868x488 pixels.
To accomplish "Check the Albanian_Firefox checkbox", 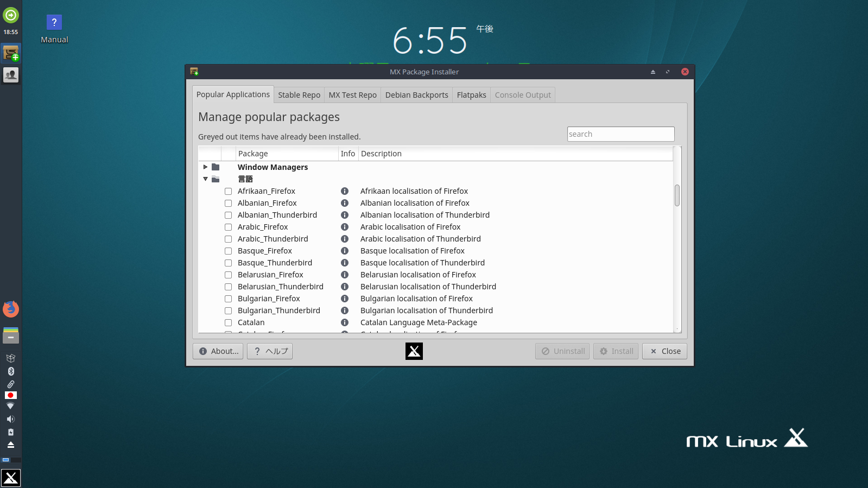I will tap(229, 203).
